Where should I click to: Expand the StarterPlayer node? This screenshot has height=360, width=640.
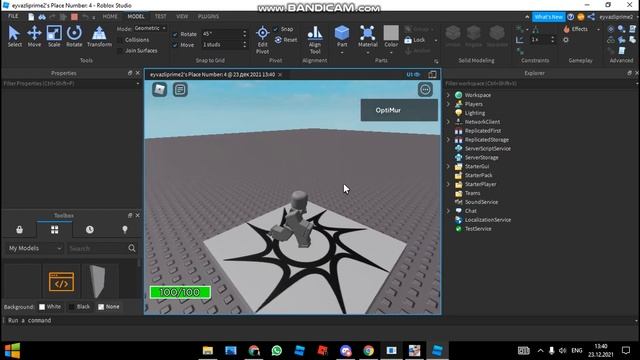(448, 184)
